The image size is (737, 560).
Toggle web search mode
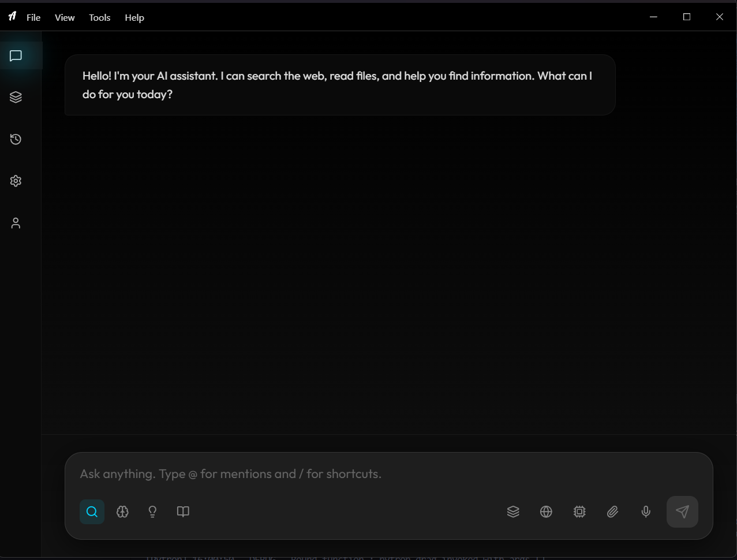pos(92,512)
